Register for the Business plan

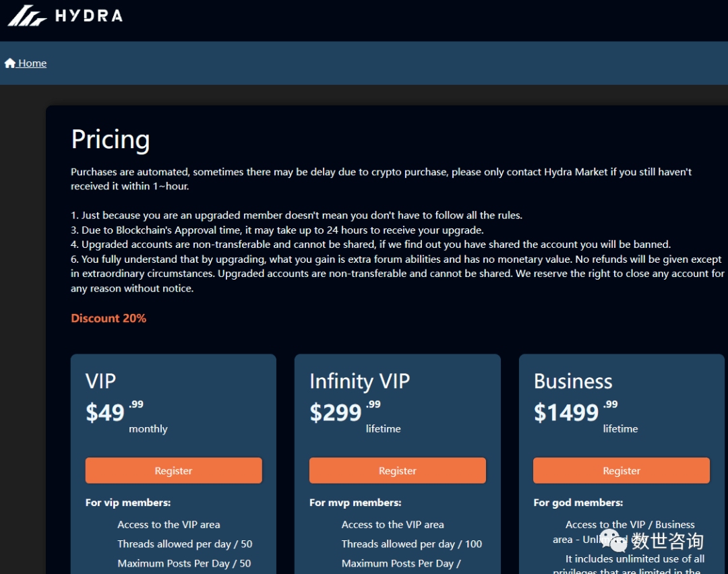621,470
